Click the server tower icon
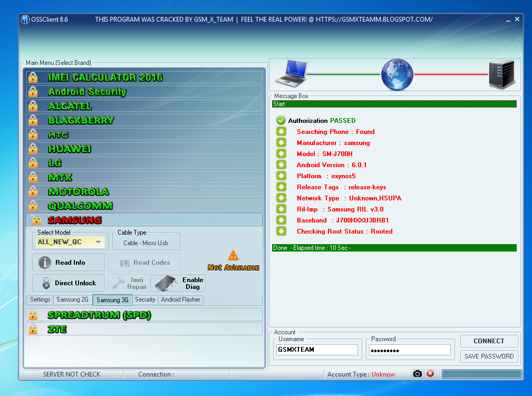The image size is (532, 396). (502, 74)
